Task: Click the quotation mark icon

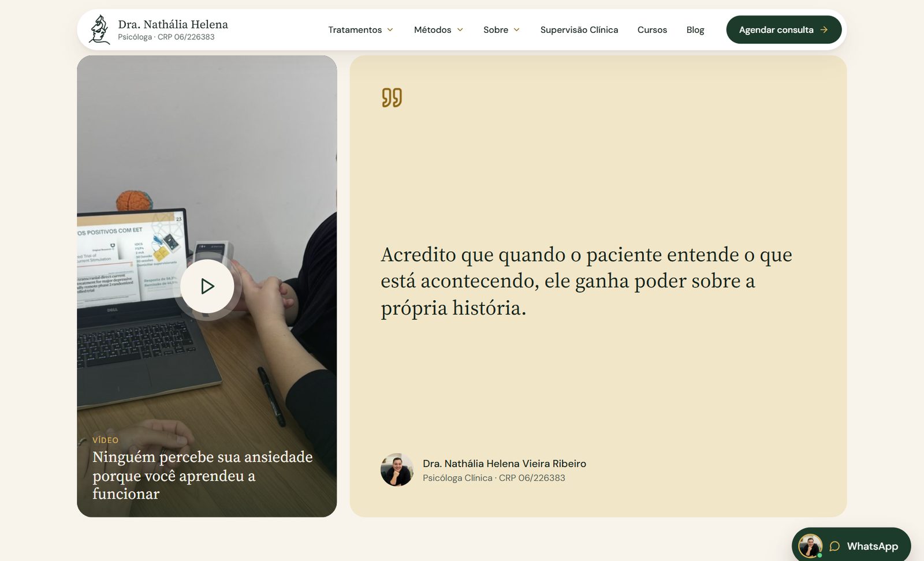Action: point(392,98)
